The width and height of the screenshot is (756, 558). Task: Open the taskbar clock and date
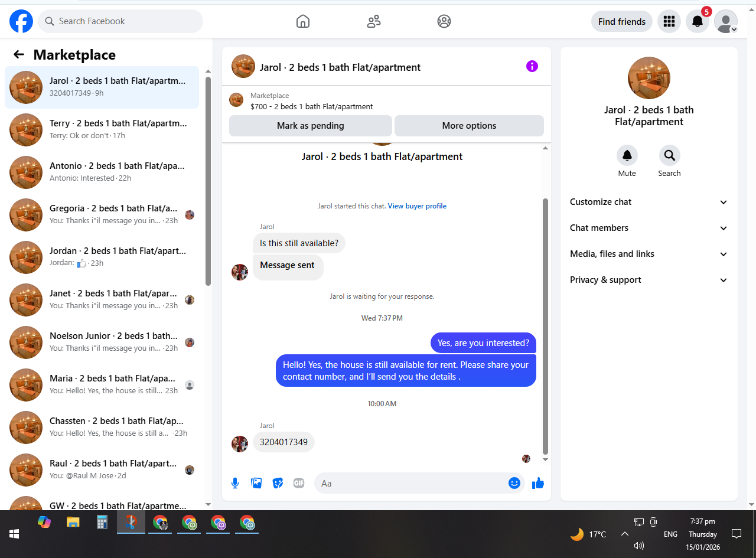[x=702, y=534]
